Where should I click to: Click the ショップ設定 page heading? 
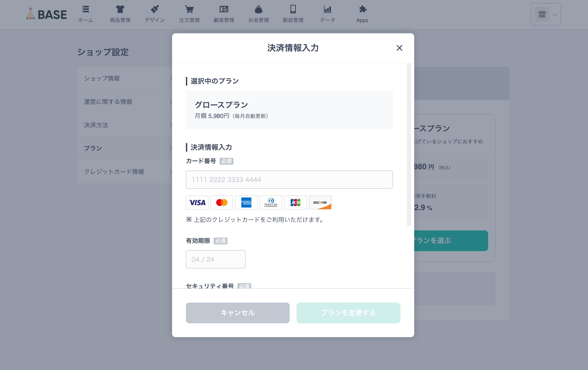point(103,52)
